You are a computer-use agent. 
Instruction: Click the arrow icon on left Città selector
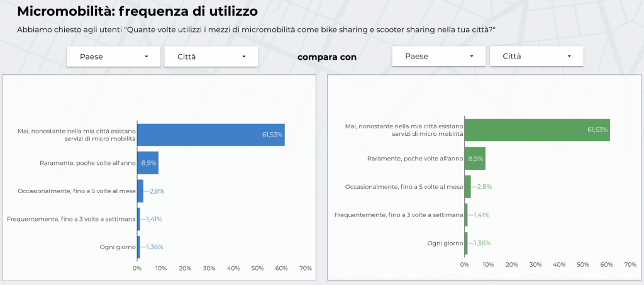click(244, 57)
